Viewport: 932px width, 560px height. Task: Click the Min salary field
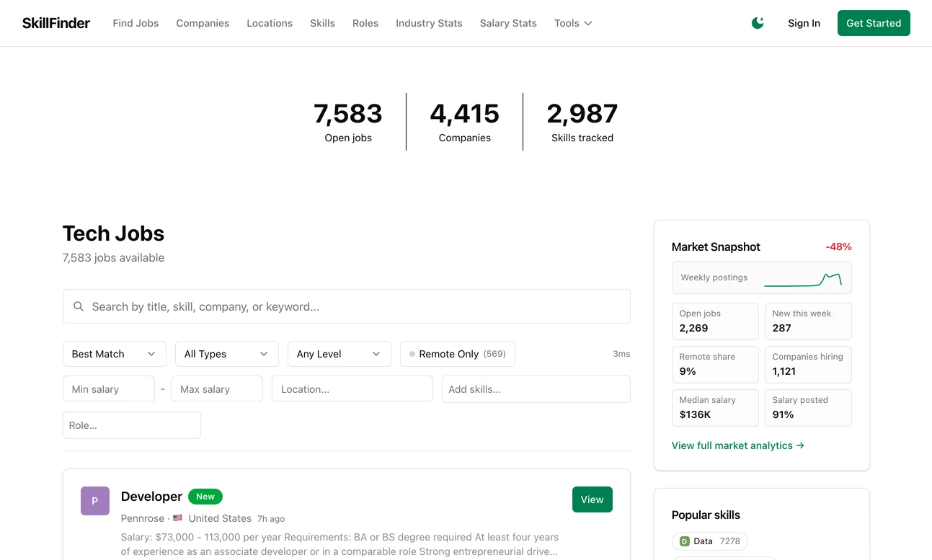coord(109,389)
